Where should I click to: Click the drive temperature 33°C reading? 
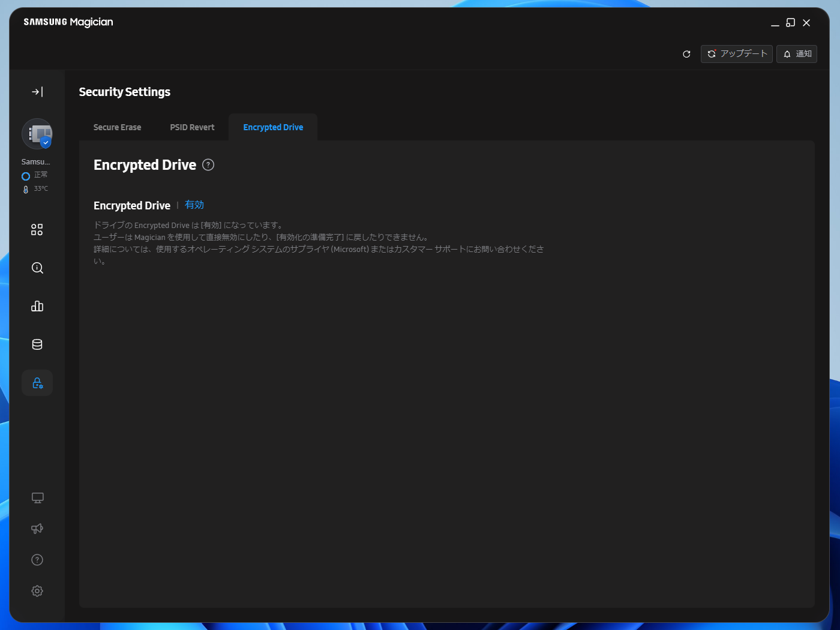tap(41, 189)
